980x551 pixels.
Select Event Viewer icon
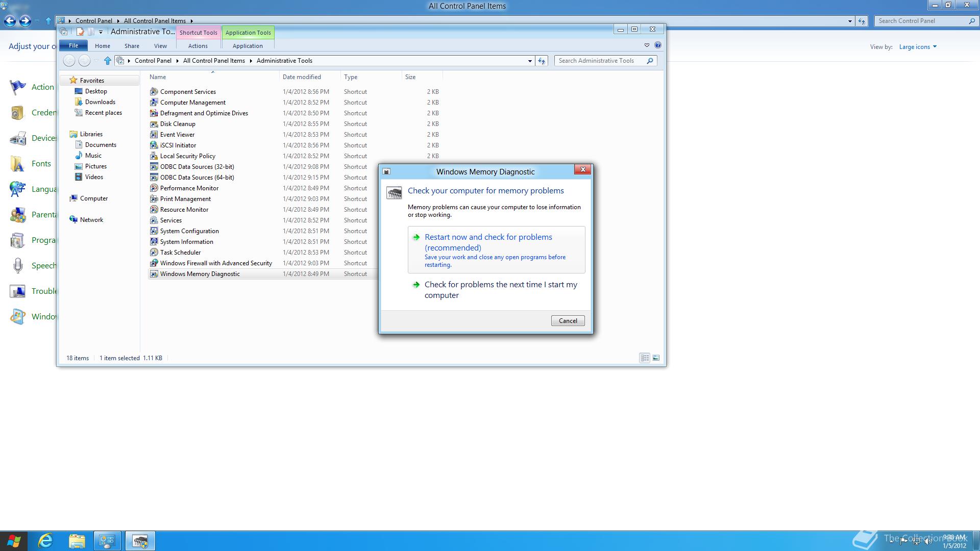click(x=154, y=135)
